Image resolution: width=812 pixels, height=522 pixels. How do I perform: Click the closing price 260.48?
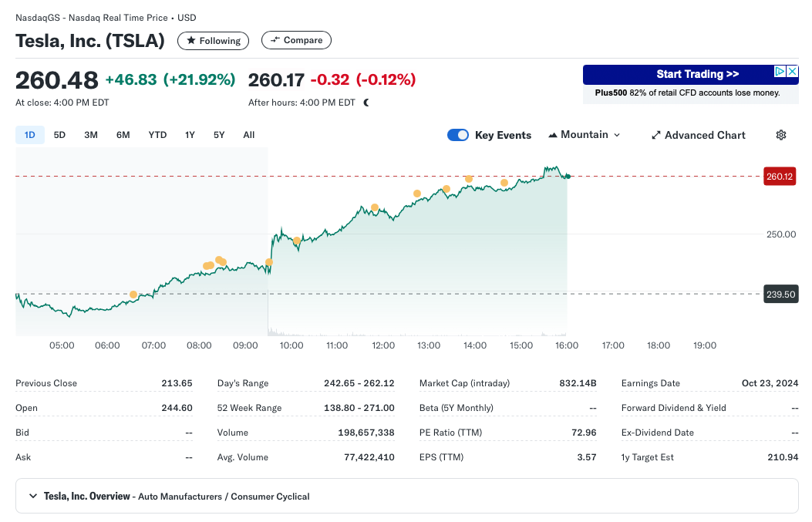tap(57, 80)
